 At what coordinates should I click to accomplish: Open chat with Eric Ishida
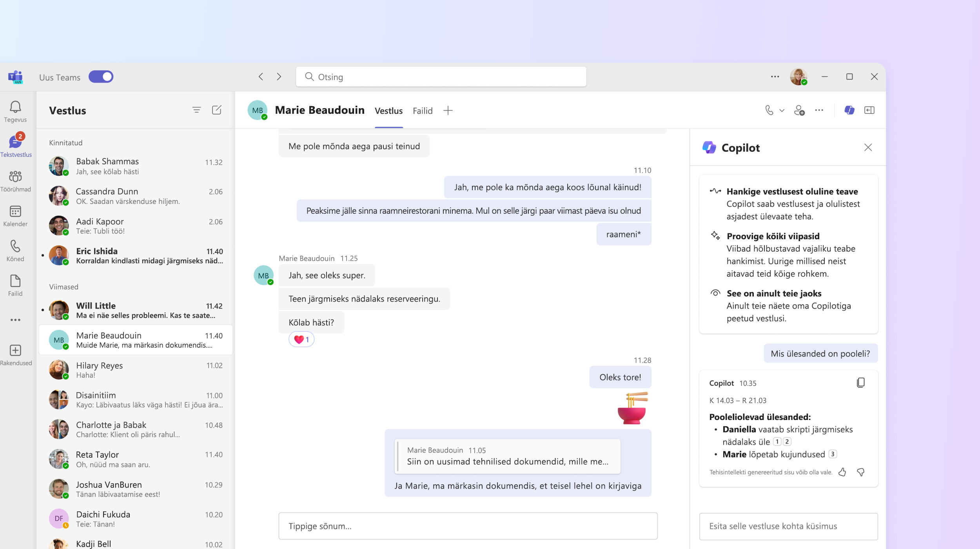(x=136, y=255)
